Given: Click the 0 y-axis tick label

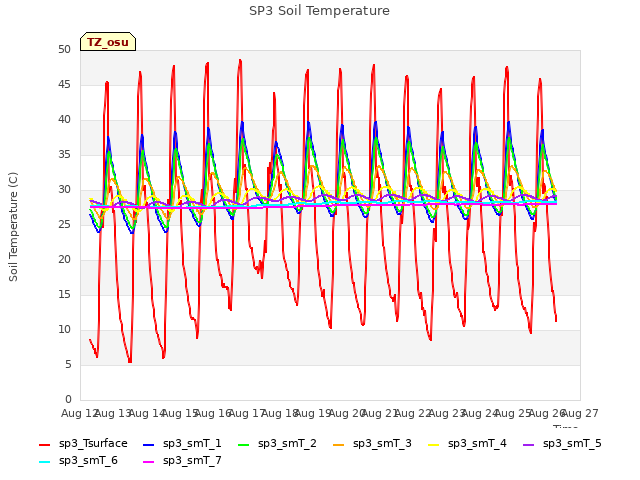Looking at the screenshot, I should pyautogui.click(x=68, y=399).
